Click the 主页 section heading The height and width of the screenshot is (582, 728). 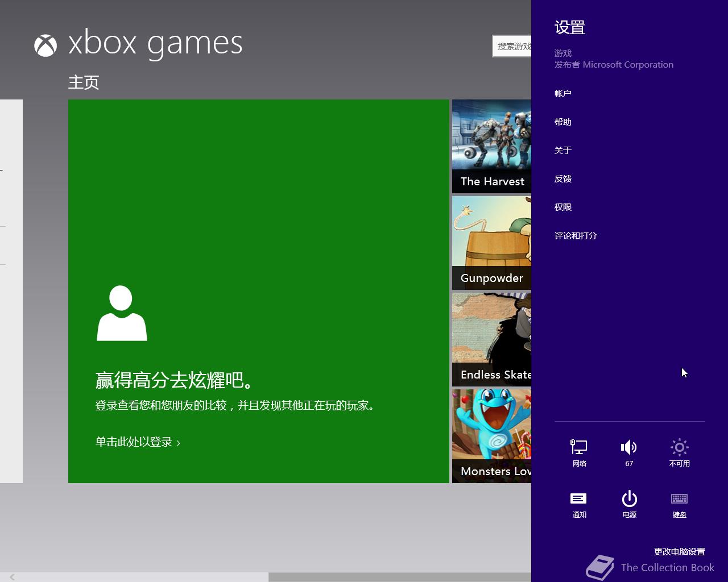tap(84, 82)
